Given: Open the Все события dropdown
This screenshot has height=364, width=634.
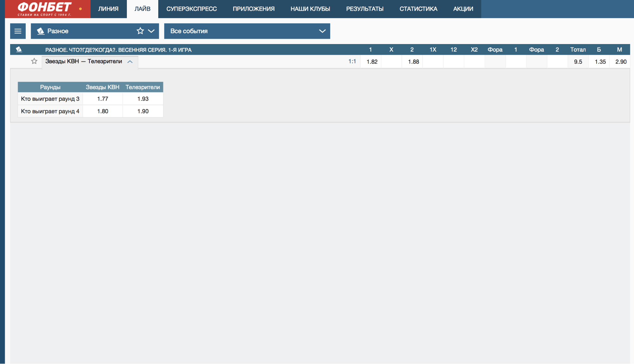Looking at the screenshot, I should coord(247,31).
